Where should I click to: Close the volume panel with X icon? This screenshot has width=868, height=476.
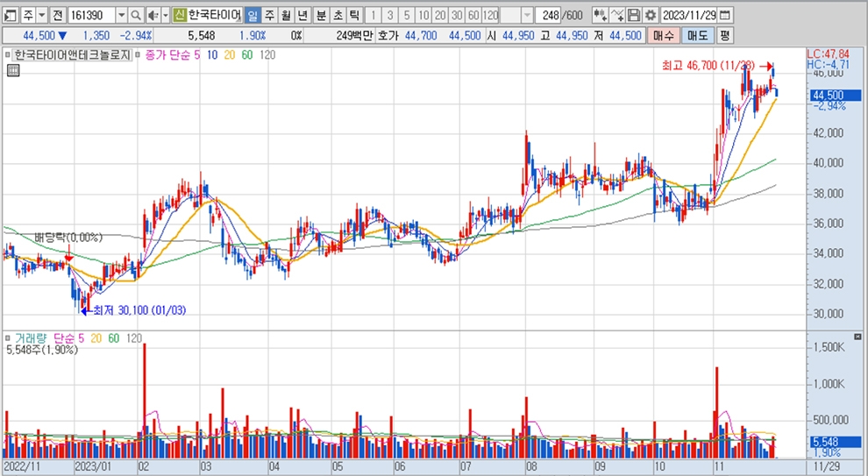point(858,337)
